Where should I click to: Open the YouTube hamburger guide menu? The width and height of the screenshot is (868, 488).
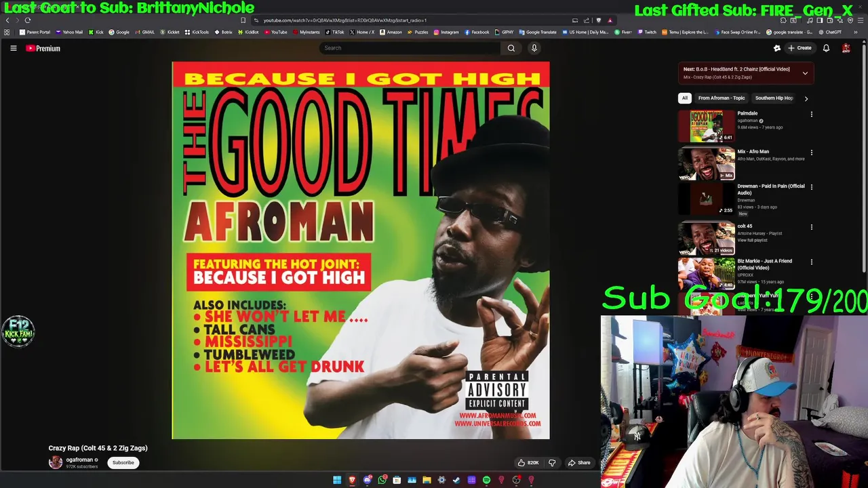pyautogui.click(x=13, y=48)
